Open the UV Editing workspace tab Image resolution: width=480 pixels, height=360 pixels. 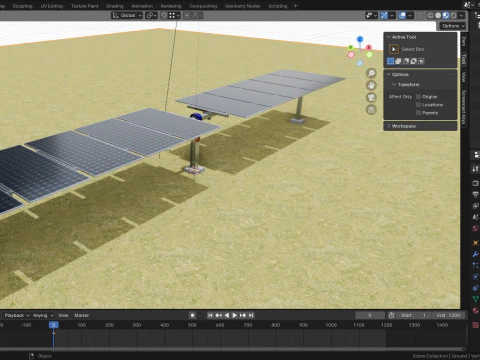[x=52, y=6]
